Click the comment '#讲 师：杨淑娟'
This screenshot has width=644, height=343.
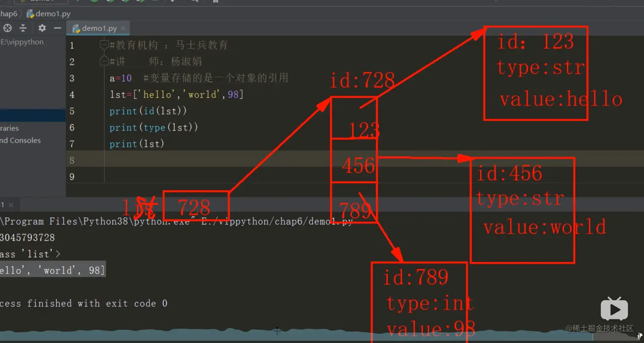click(155, 61)
